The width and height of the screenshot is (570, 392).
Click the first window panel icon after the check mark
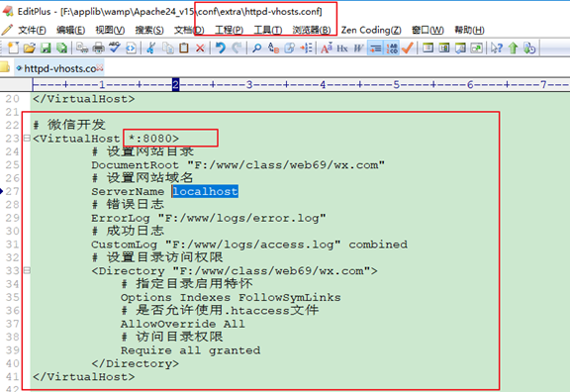pyautogui.click(x=427, y=48)
